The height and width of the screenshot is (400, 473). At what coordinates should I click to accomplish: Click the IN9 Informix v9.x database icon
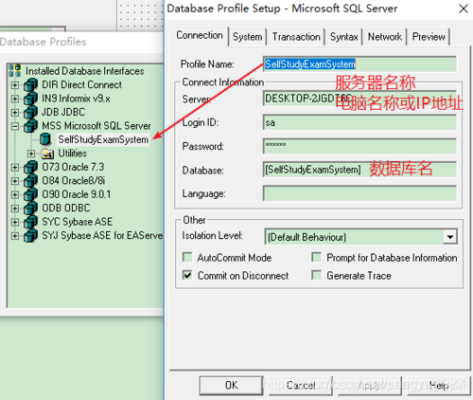pos(30,99)
